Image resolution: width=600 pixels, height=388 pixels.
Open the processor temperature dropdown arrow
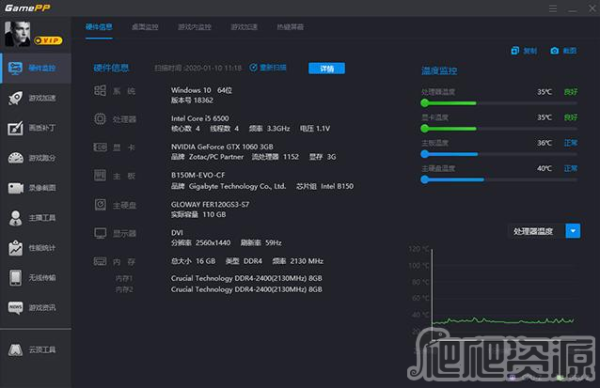point(573,231)
